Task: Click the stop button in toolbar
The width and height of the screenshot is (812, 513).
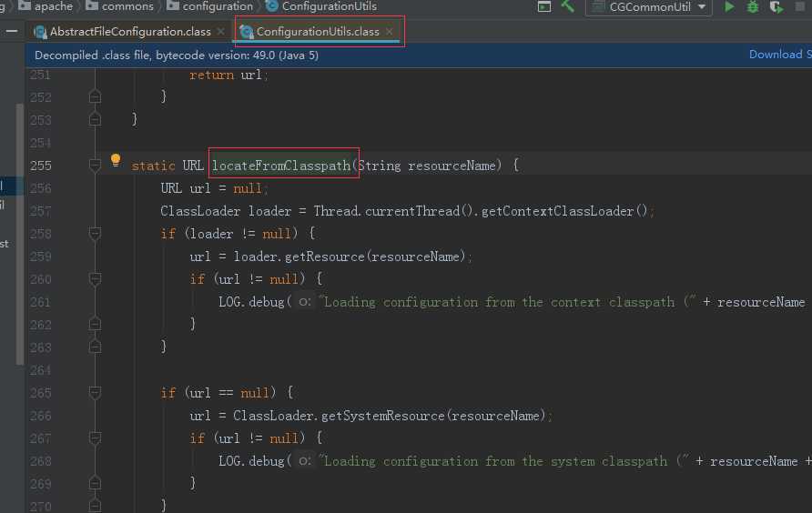Action: click(x=800, y=6)
